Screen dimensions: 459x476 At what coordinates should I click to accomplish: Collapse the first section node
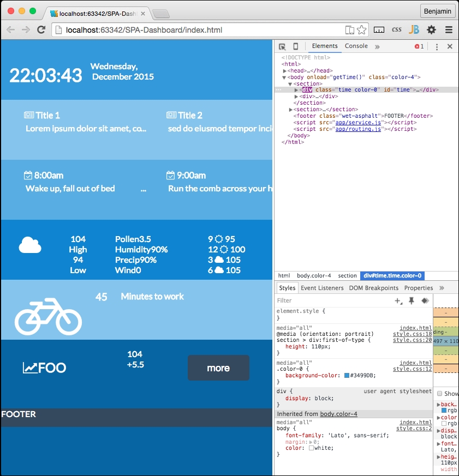coord(290,84)
